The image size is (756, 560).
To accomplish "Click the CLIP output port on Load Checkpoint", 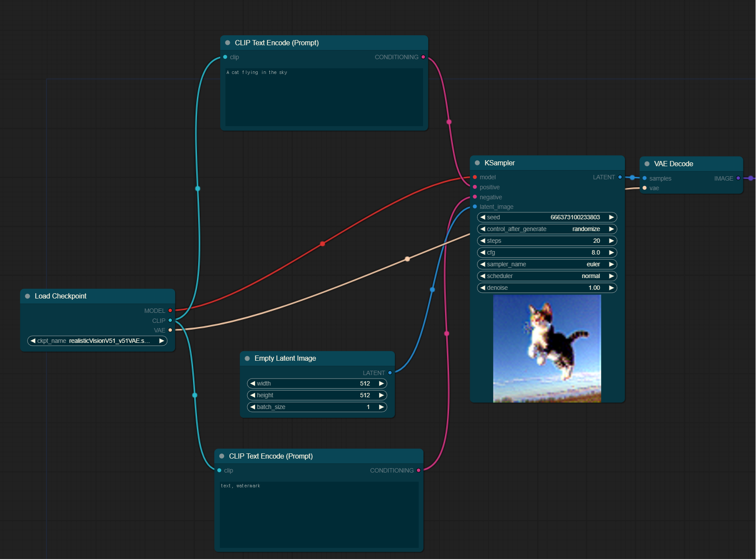I will point(170,320).
